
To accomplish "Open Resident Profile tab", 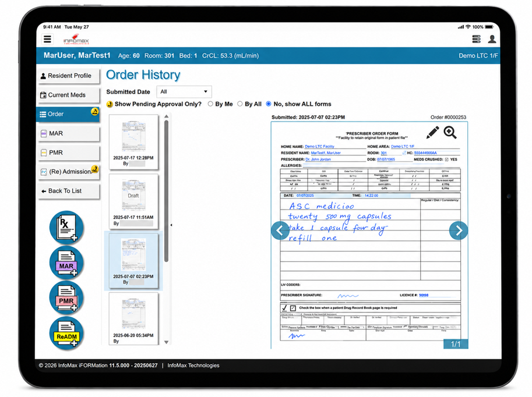I will (69, 76).
